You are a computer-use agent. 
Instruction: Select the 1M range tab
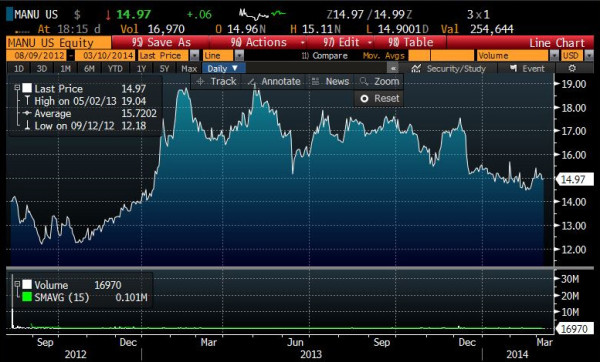click(x=65, y=69)
